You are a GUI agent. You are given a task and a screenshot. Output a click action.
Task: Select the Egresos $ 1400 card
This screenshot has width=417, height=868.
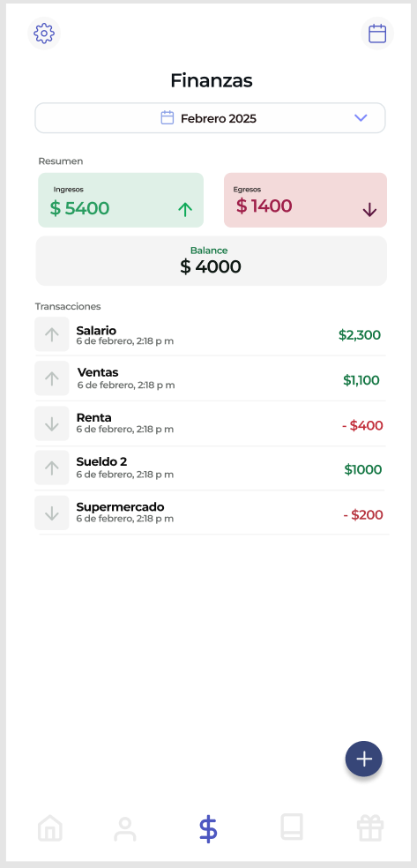pos(305,200)
